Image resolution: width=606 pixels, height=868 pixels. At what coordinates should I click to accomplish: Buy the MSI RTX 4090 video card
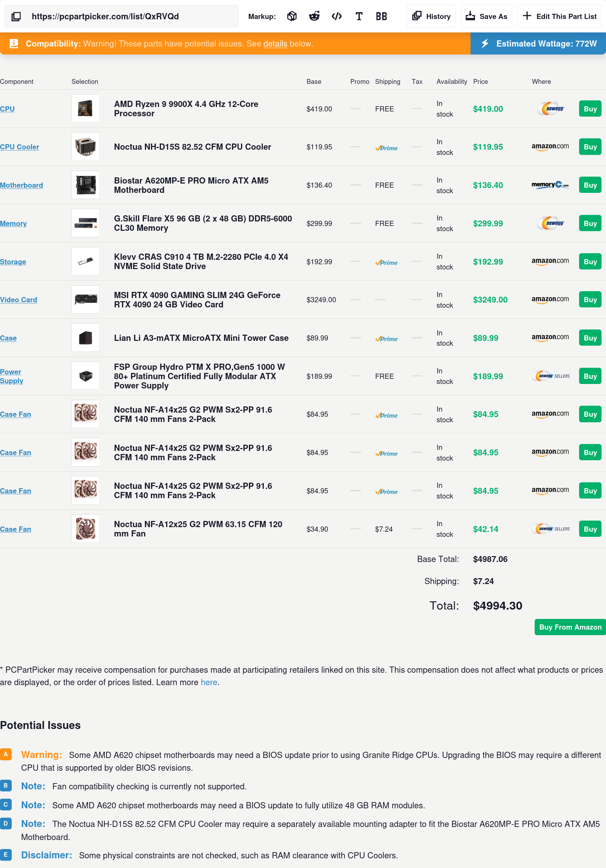(x=590, y=300)
